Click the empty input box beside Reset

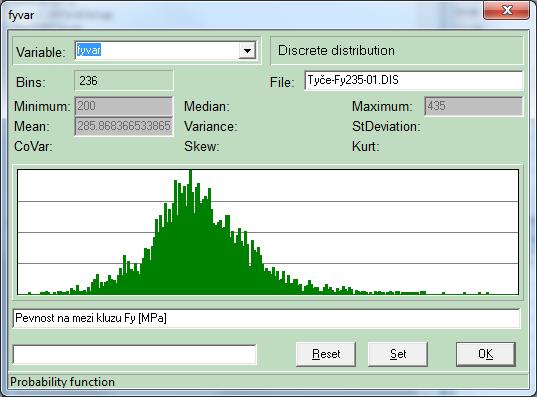click(x=135, y=355)
